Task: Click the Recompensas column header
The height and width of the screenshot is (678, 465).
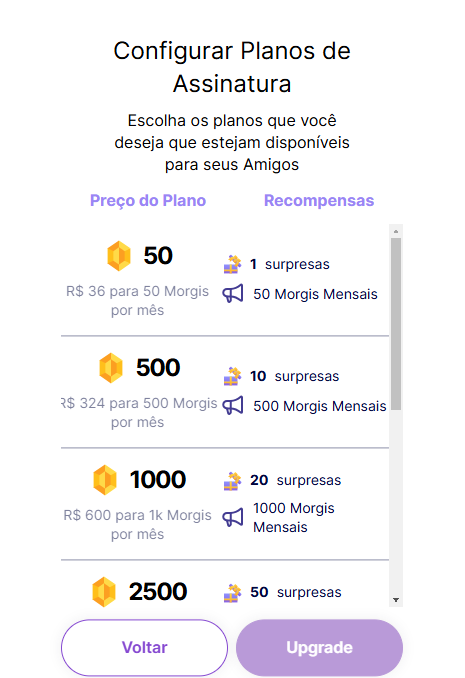Action: pyautogui.click(x=319, y=201)
